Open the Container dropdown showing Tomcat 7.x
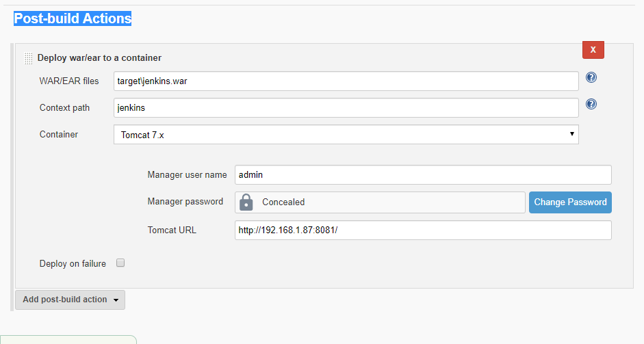Viewport: 644px width, 344px height. pyautogui.click(x=346, y=135)
